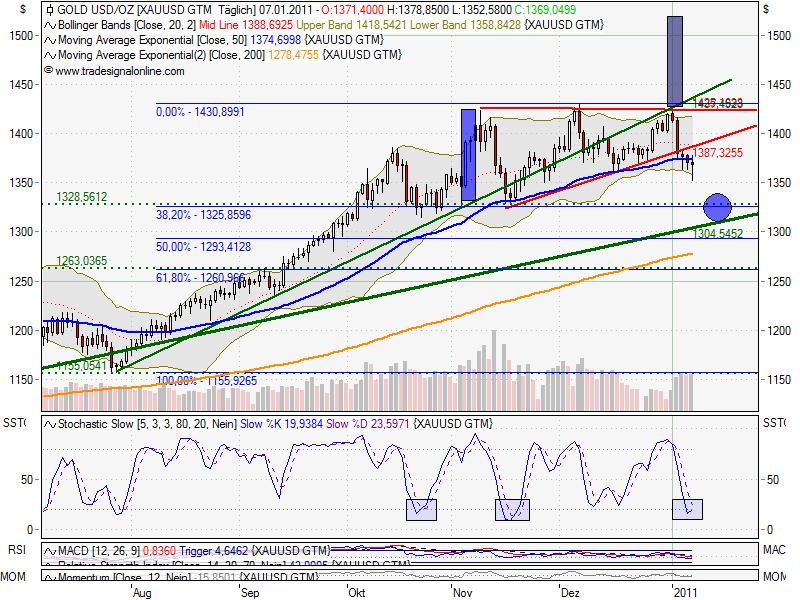This screenshot has height=600, width=800.
Task: Click the wave icon beside Stochastic Slow legend
Action: coord(50,425)
